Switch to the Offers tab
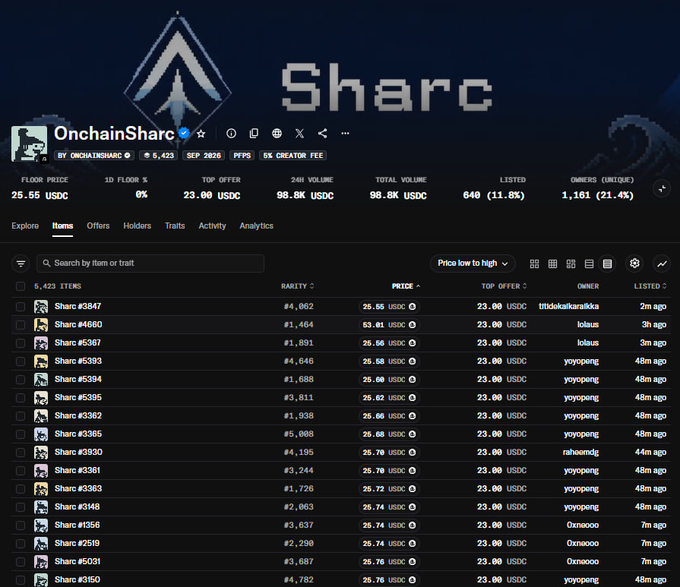Screen dimensions: 680x587 click(x=98, y=226)
